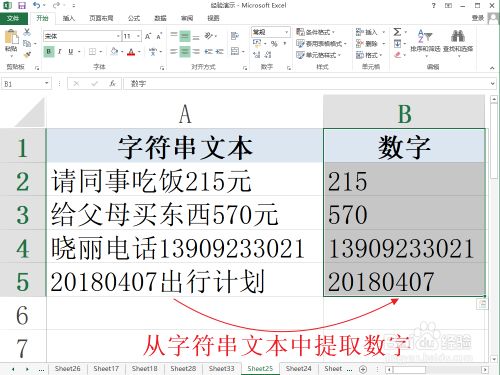Image resolution: width=500 pixels, height=375 pixels.
Task: Open the font size dropdown showing 11
Action: (138, 36)
